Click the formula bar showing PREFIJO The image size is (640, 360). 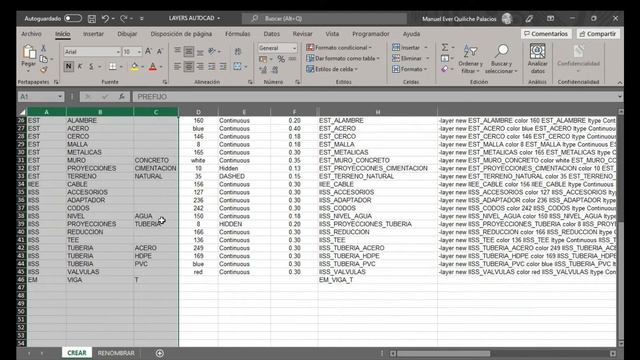click(x=376, y=97)
